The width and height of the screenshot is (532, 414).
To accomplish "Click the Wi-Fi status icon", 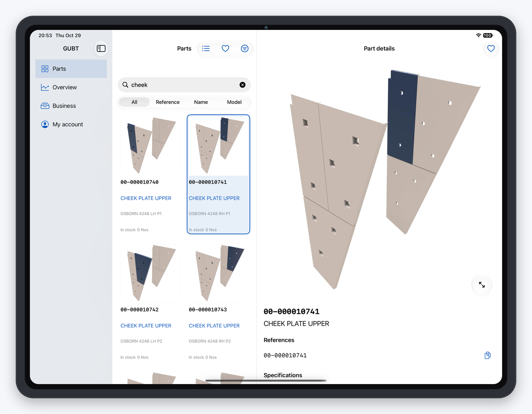I will click(478, 35).
